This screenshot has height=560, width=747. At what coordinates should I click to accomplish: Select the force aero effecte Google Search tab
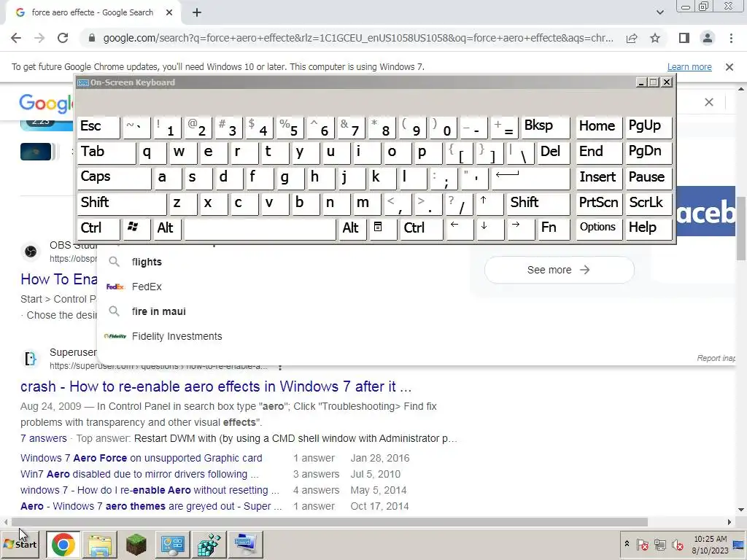93,13
